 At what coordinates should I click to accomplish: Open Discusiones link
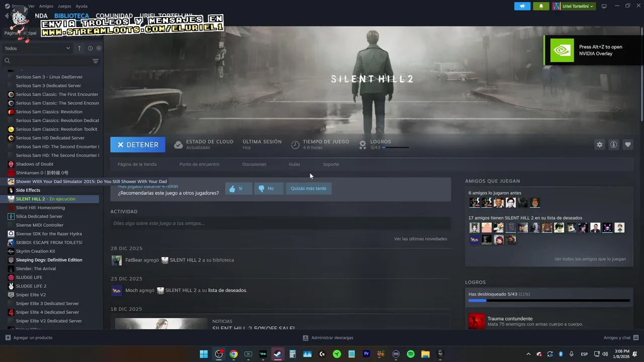coord(254,164)
